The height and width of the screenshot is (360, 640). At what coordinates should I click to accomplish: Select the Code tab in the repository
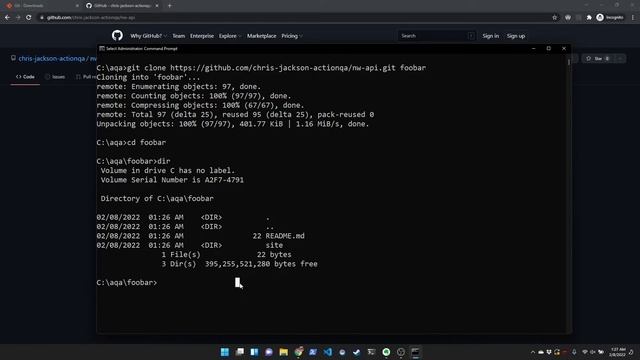pyautogui.click(x=25, y=77)
